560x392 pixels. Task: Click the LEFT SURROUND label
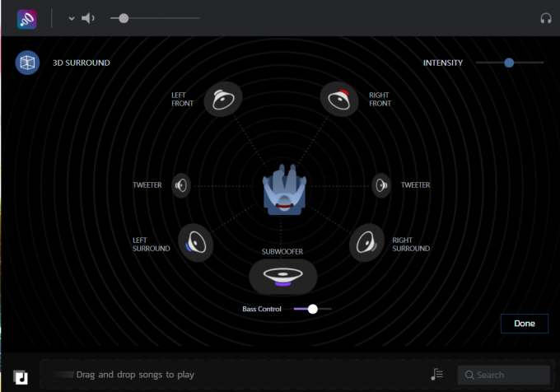coord(151,245)
